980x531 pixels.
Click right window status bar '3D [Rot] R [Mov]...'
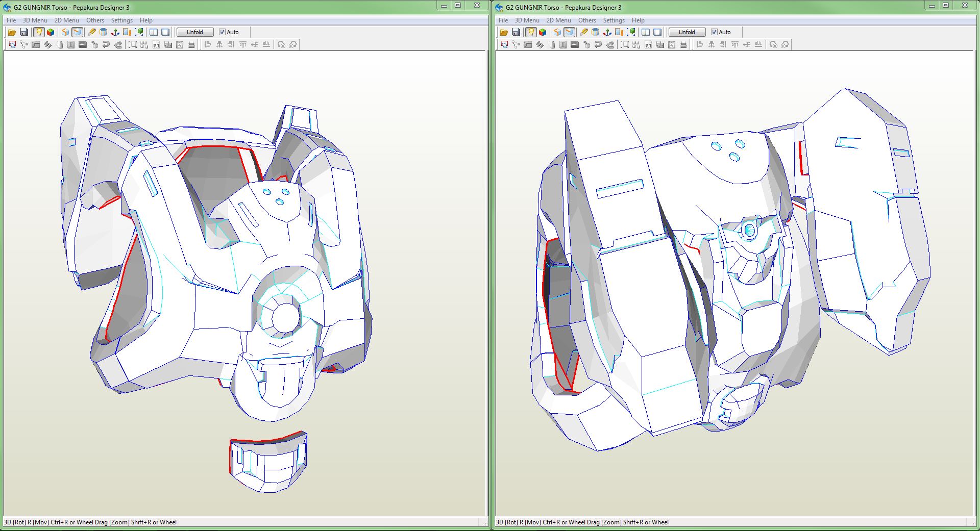click(x=582, y=522)
